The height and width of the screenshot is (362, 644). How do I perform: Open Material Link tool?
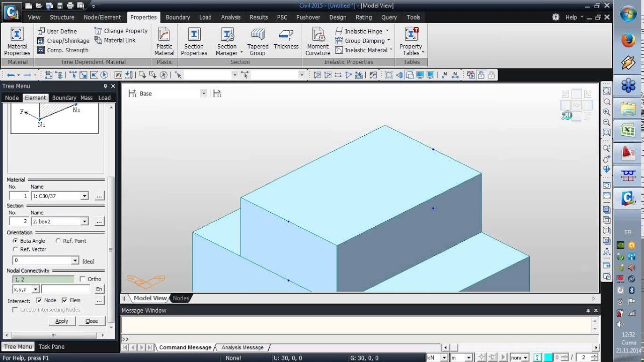point(115,40)
